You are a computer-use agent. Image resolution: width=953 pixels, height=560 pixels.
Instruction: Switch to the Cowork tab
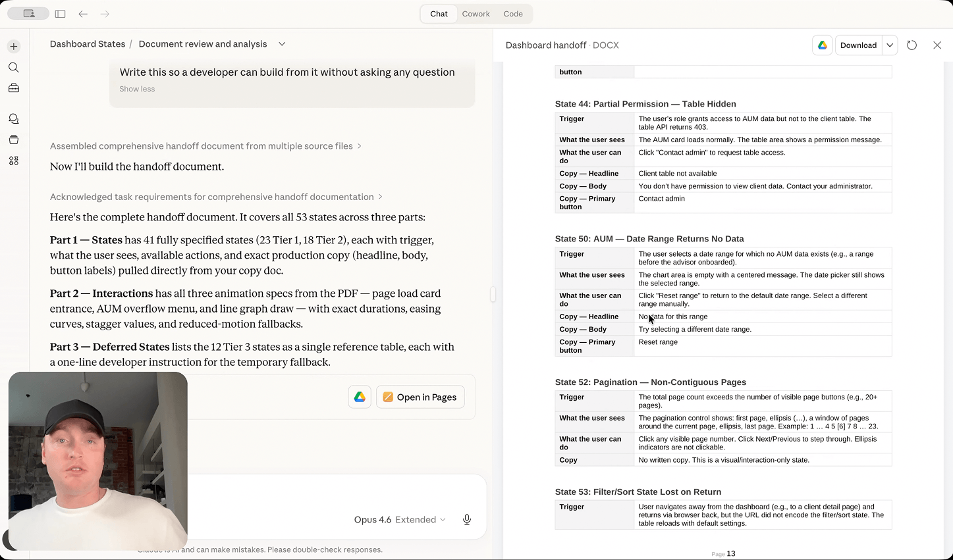476,14
